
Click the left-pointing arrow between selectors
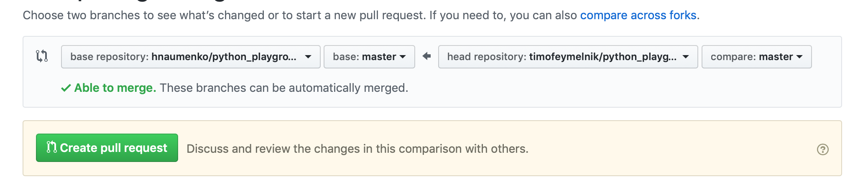pos(426,56)
